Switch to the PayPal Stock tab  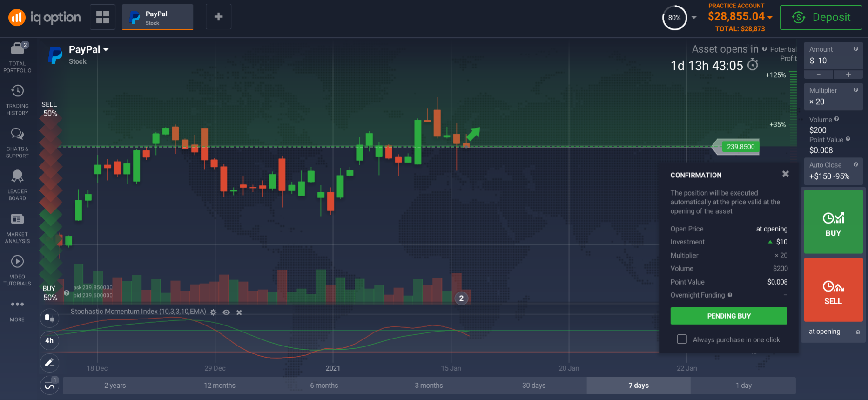click(157, 17)
